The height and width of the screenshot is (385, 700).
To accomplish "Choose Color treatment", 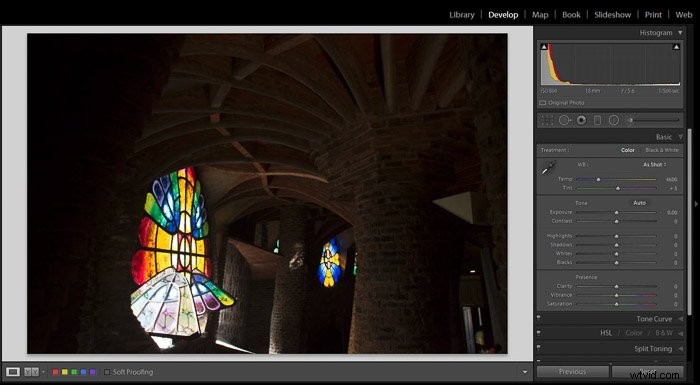I will pyautogui.click(x=628, y=150).
